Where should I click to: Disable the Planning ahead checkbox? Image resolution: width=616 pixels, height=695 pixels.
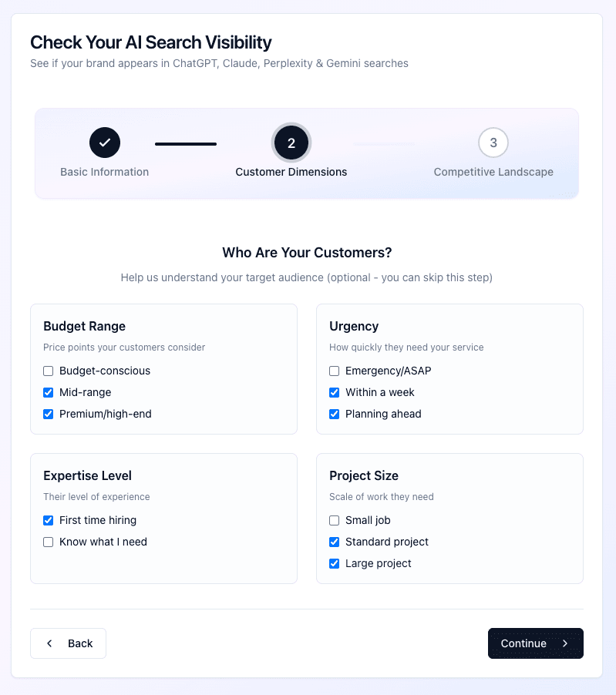(x=334, y=414)
